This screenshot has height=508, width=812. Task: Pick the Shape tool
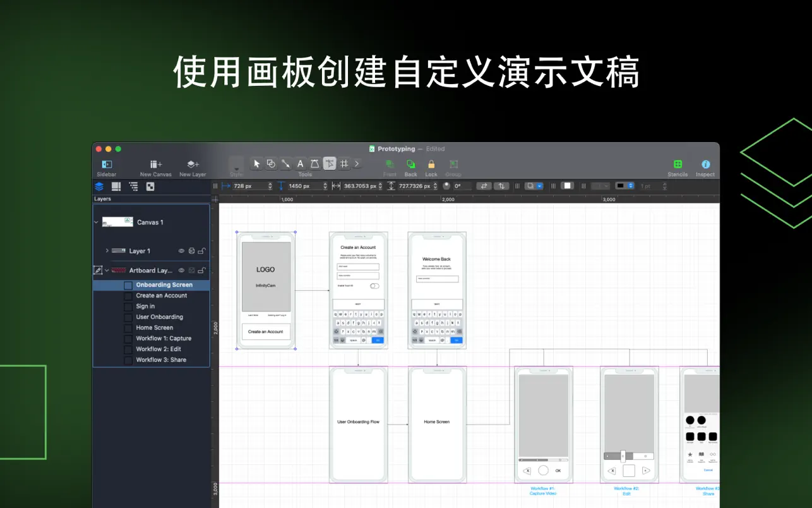[271, 164]
